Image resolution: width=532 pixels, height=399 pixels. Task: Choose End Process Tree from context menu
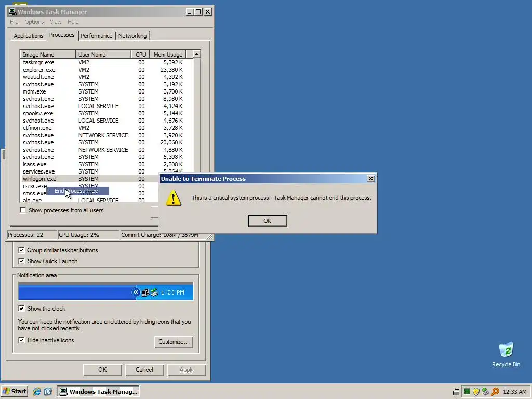click(78, 191)
